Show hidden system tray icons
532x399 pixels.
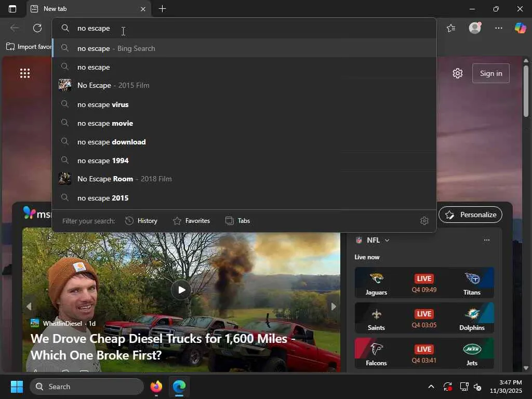tap(431, 387)
